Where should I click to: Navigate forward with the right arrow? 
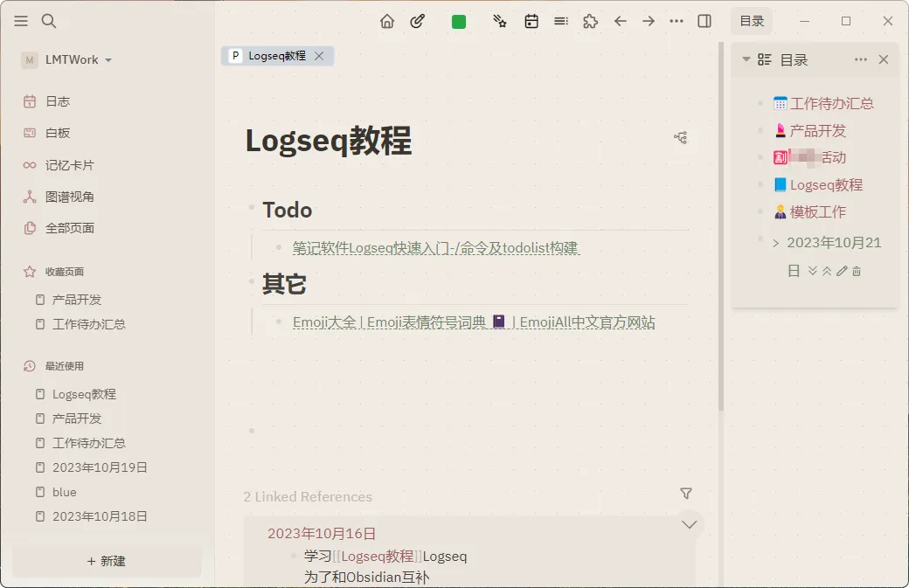(649, 22)
